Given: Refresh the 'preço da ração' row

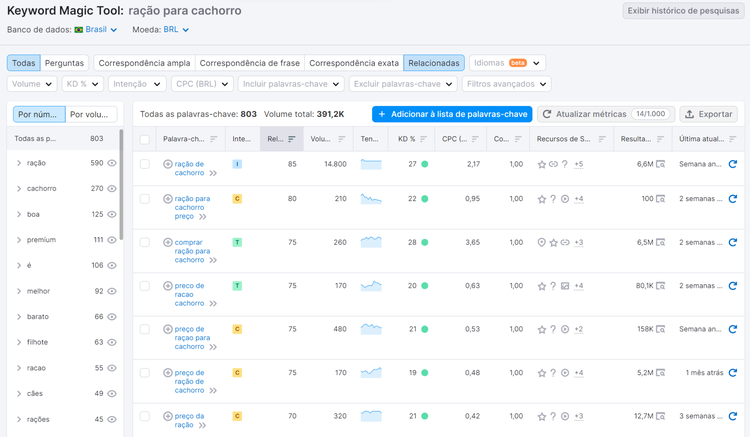Looking at the screenshot, I should [x=732, y=416].
